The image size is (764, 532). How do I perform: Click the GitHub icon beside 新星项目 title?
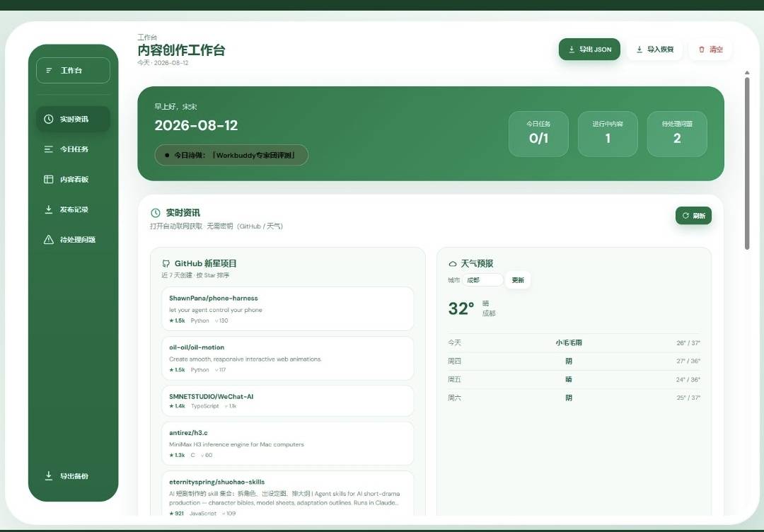tap(166, 264)
